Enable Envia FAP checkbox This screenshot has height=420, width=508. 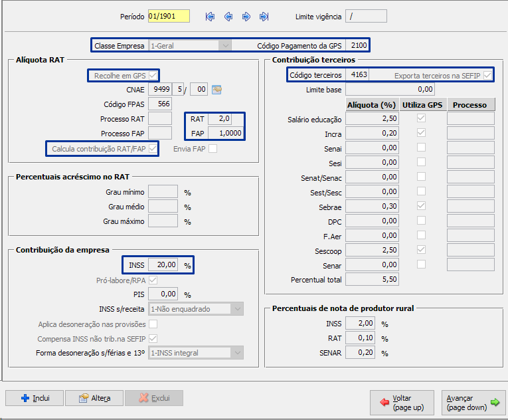pyautogui.click(x=212, y=149)
